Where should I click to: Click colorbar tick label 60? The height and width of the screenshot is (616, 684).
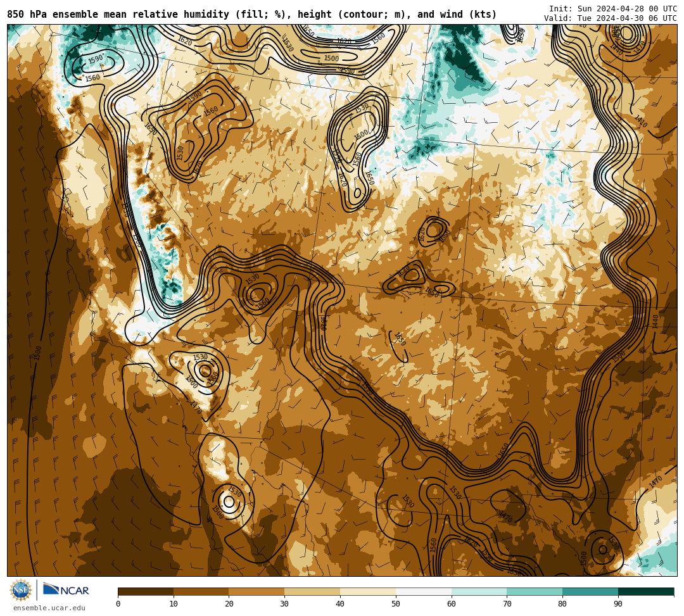452,604
